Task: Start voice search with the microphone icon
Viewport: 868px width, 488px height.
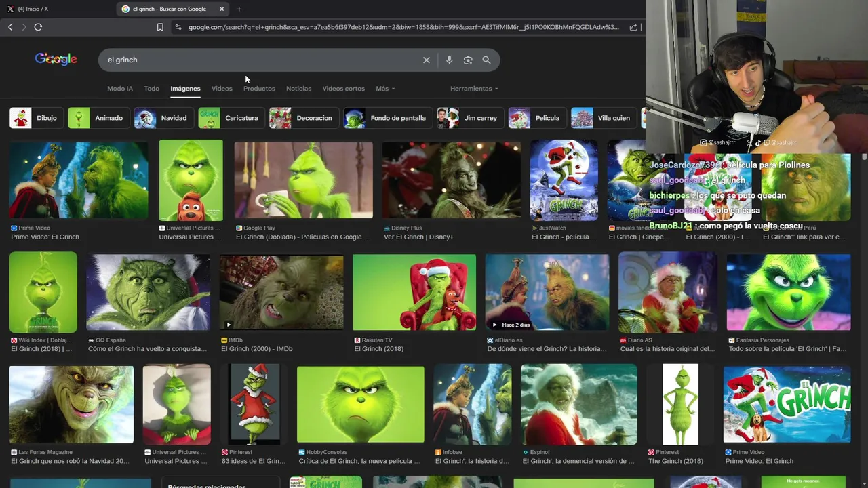Action: [449, 60]
